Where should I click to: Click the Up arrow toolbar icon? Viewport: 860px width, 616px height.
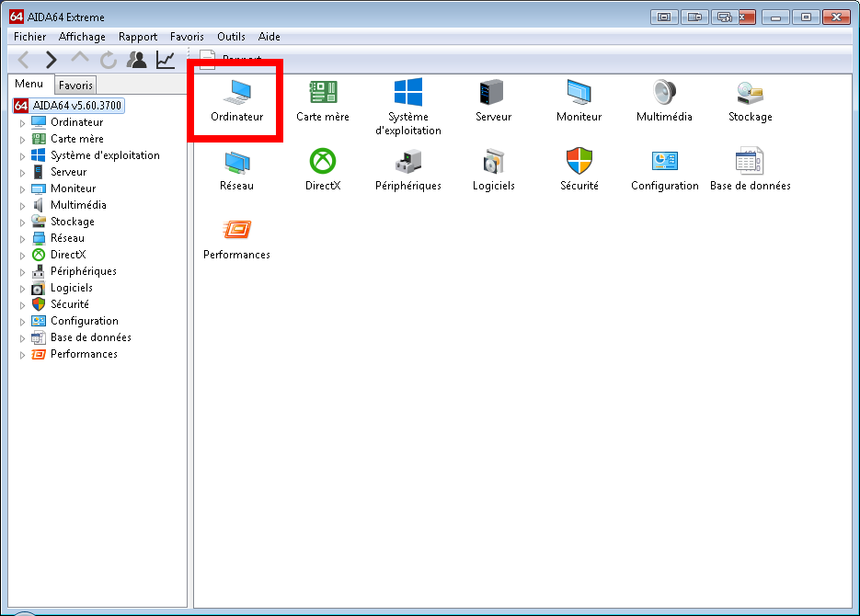click(x=80, y=58)
